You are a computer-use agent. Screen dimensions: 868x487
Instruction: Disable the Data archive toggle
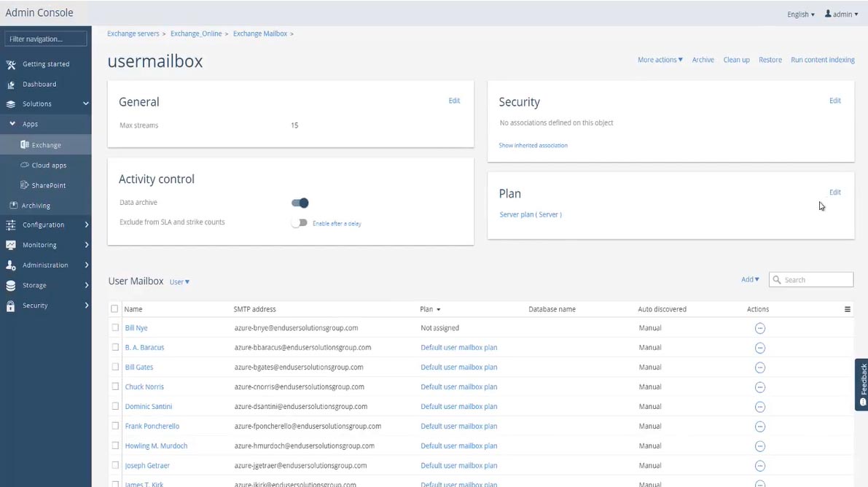(300, 203)
